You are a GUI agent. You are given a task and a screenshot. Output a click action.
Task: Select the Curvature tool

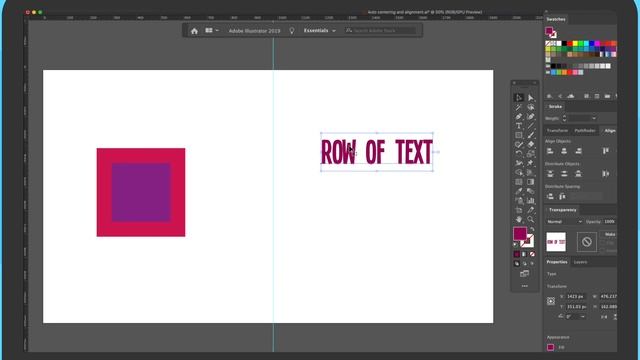(531, 117)
